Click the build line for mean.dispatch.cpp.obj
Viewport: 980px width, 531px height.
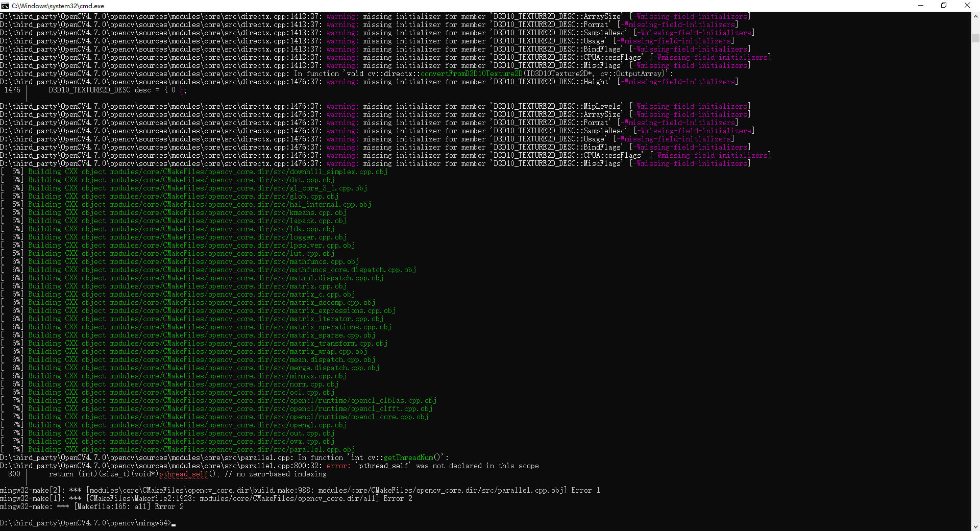point(188,359)
